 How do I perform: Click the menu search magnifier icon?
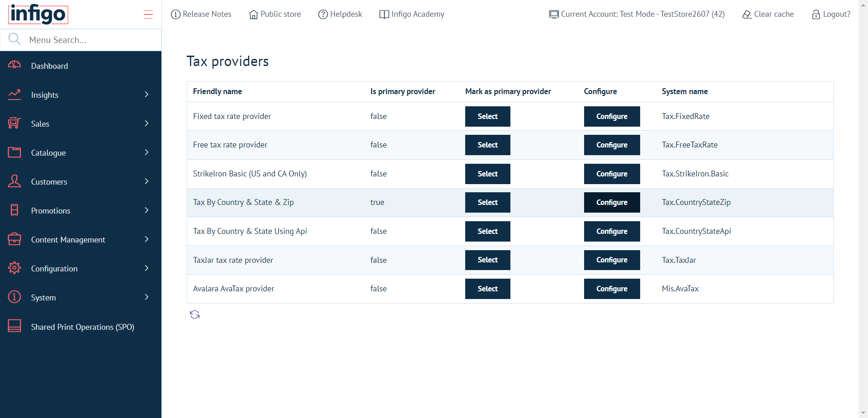pyautogui.click(x=14, y=39)
